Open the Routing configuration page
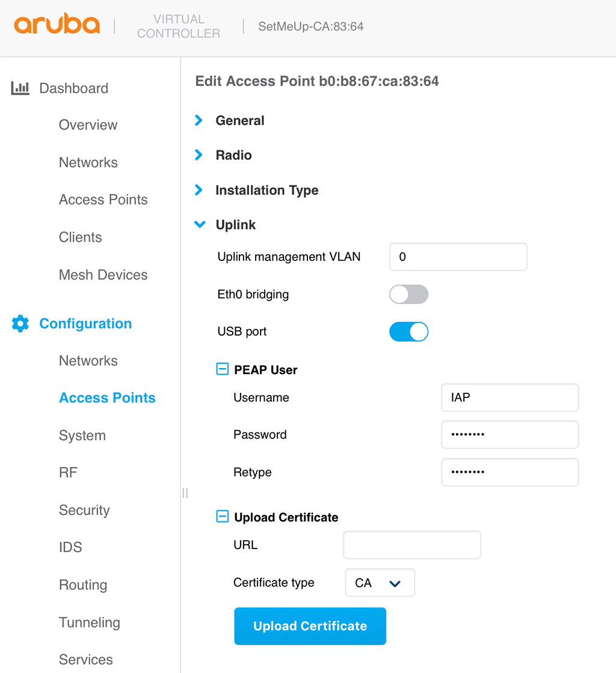Image resolution: width=616 pixels, height=673 pixels. click(83, 585)
